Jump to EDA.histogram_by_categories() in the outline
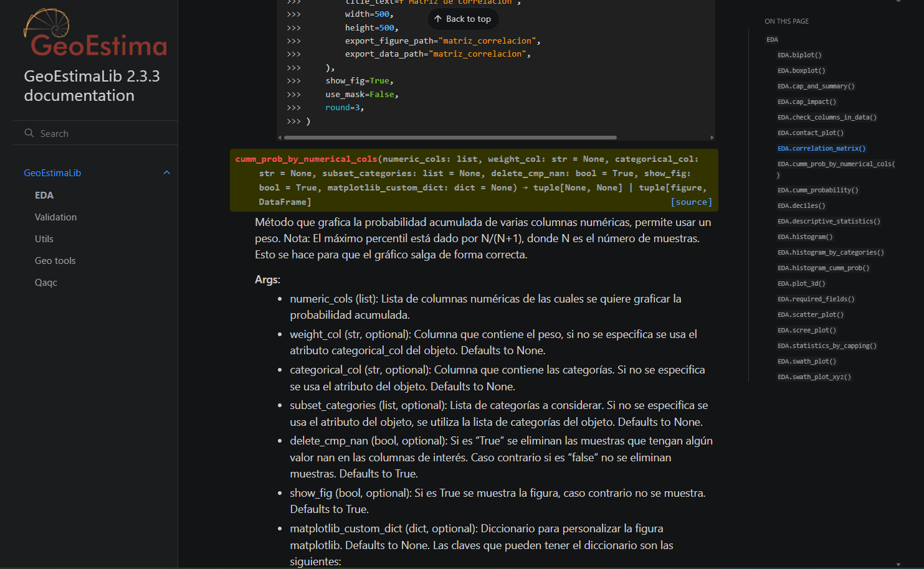 point(831,252)
